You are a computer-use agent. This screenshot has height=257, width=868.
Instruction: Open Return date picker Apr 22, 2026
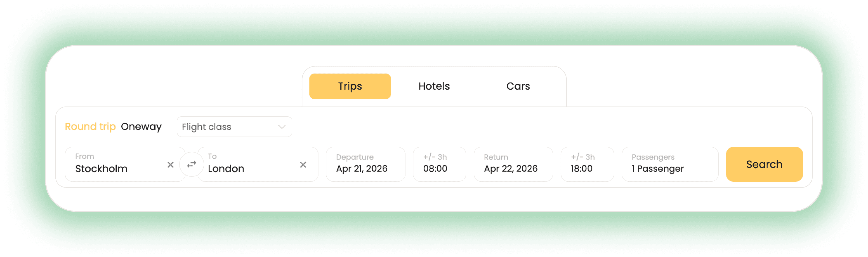coord(513,164)
